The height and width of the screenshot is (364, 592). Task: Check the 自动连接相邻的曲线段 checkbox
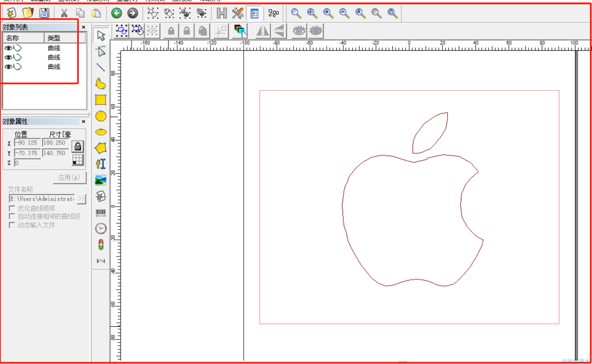pyautogui.click(x=12, y=216)
